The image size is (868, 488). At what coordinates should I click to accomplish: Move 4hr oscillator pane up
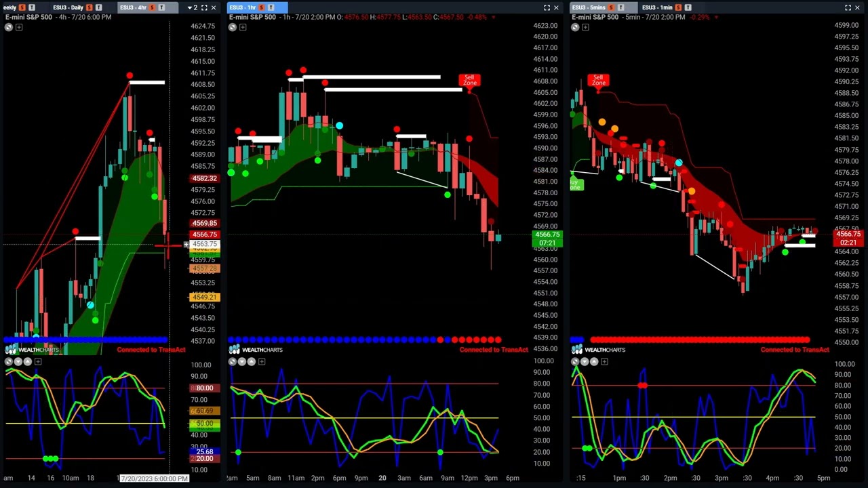click(x=28, y=362)
